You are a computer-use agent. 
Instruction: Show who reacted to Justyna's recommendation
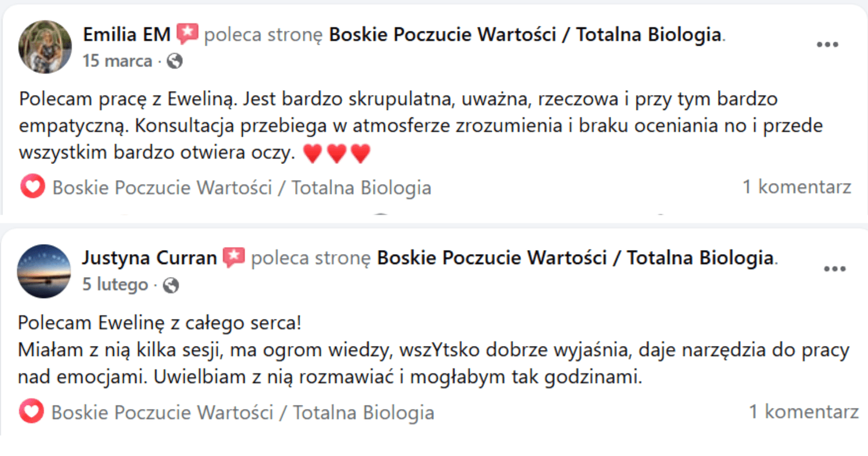point(243,413)
